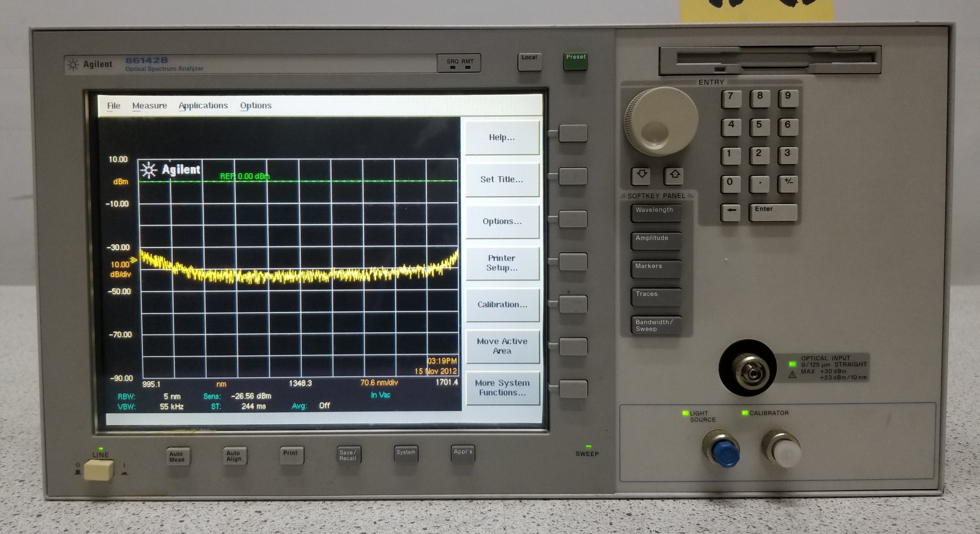
Task: Click the 70.6 nm/div span readout
Action: (379, 382)
